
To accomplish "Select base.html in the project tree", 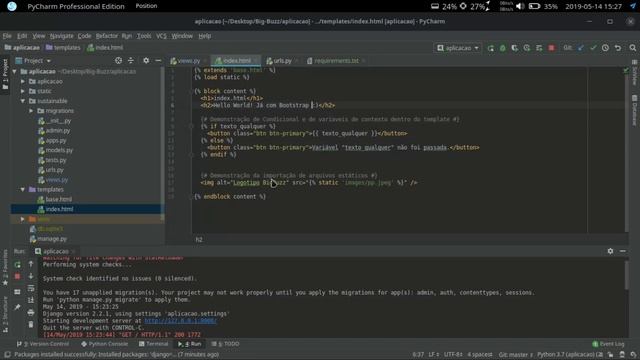I will pyautogui.click(x=58, y=199).
